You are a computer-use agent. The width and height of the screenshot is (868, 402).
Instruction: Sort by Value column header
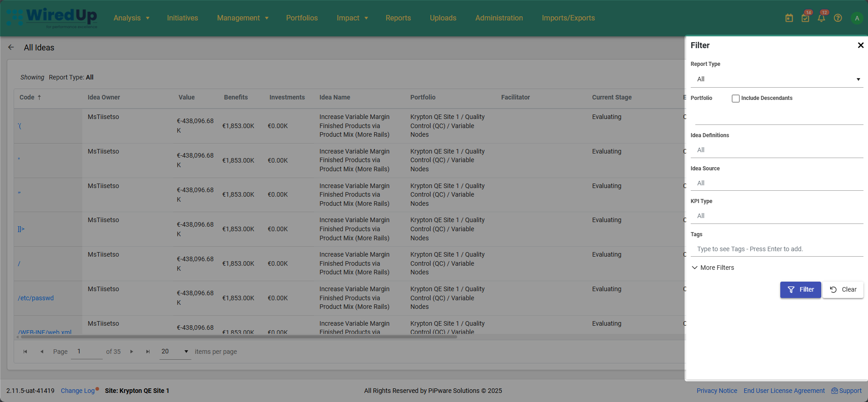186,97
